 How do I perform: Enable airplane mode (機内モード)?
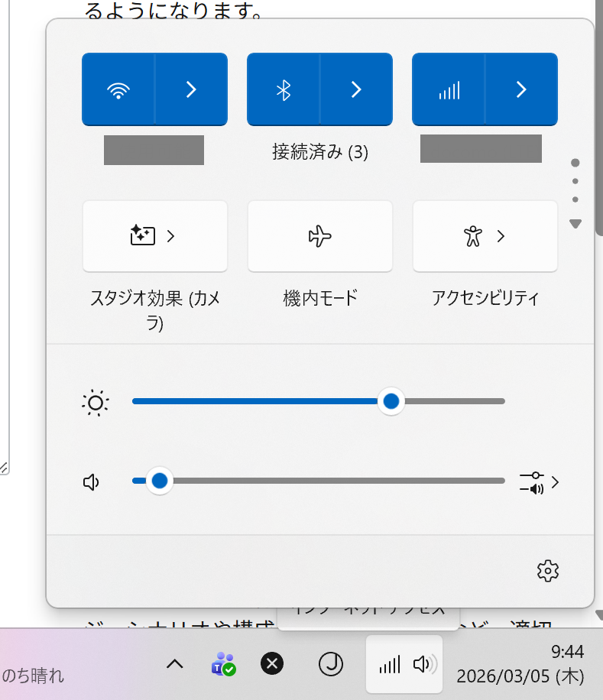pyautogui.click(x=320, y=236)
